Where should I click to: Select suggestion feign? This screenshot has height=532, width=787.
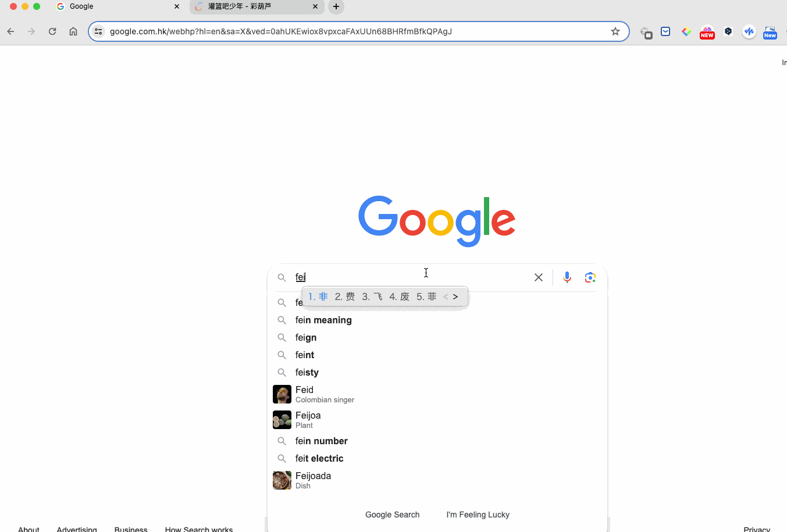click(437, 338)
